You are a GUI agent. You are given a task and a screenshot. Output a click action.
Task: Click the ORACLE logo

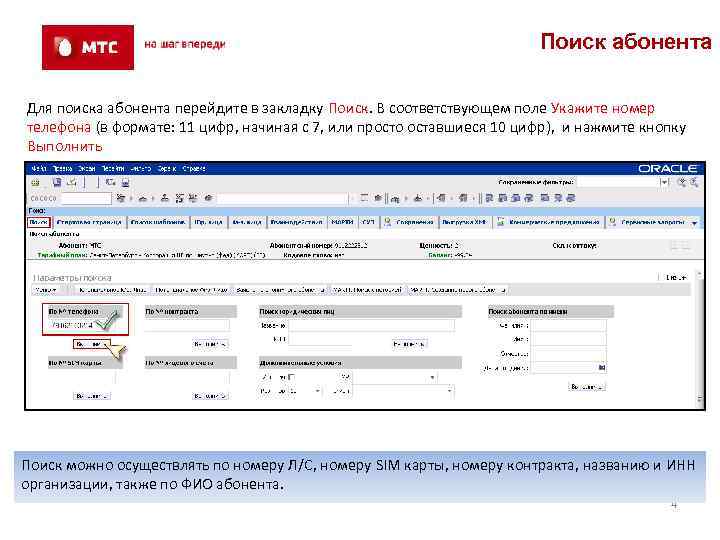[668, 169]
